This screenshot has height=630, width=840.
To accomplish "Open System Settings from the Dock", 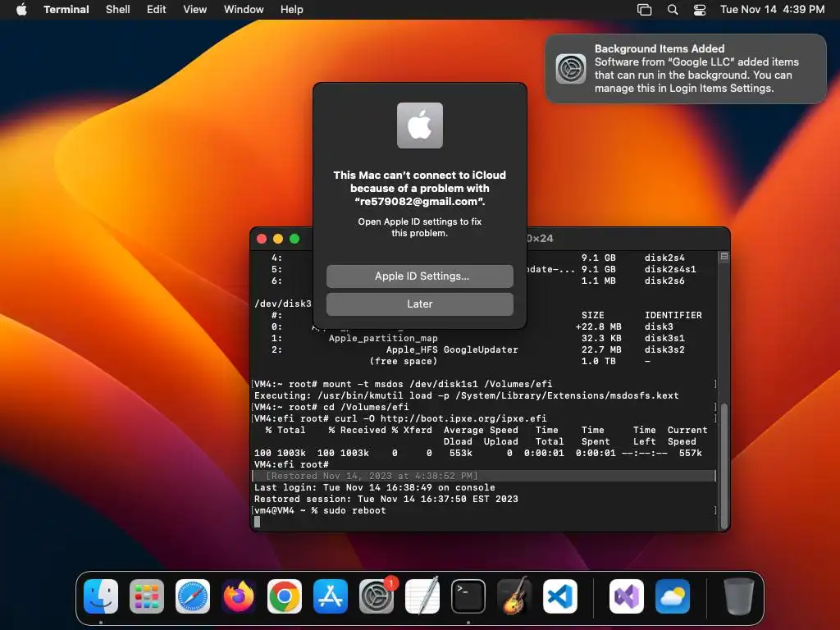I will 376,596.
